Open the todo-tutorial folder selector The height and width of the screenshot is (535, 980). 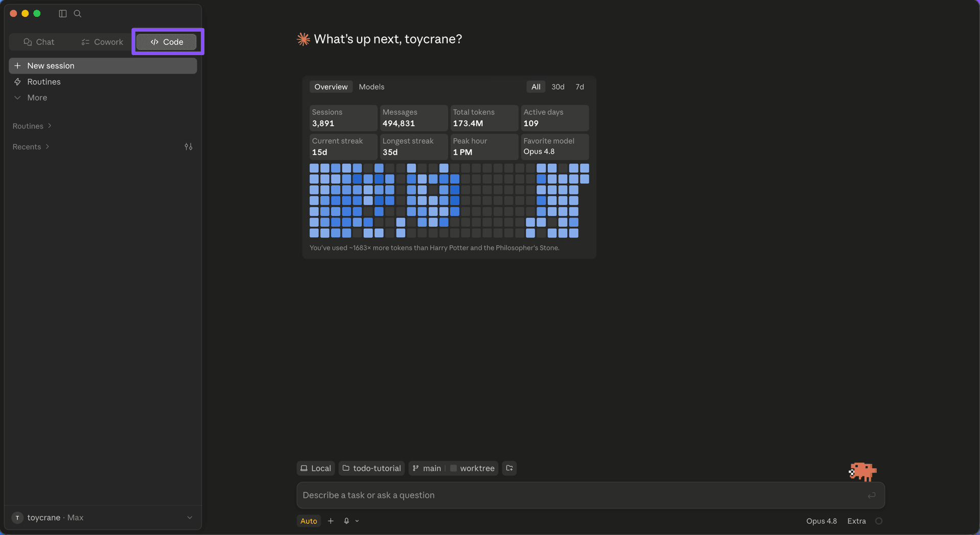point(371,468)
